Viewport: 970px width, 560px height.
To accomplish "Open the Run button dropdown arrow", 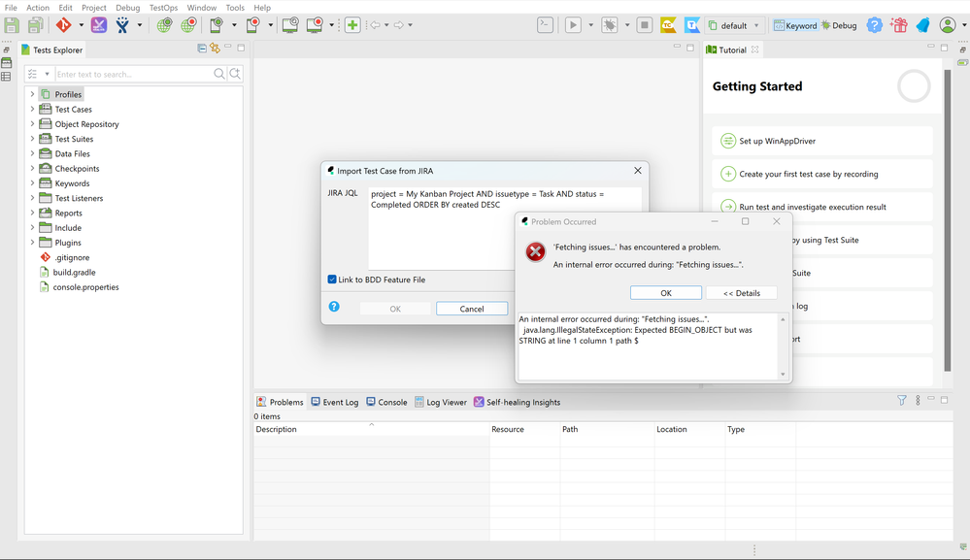I will click(590, 25).
